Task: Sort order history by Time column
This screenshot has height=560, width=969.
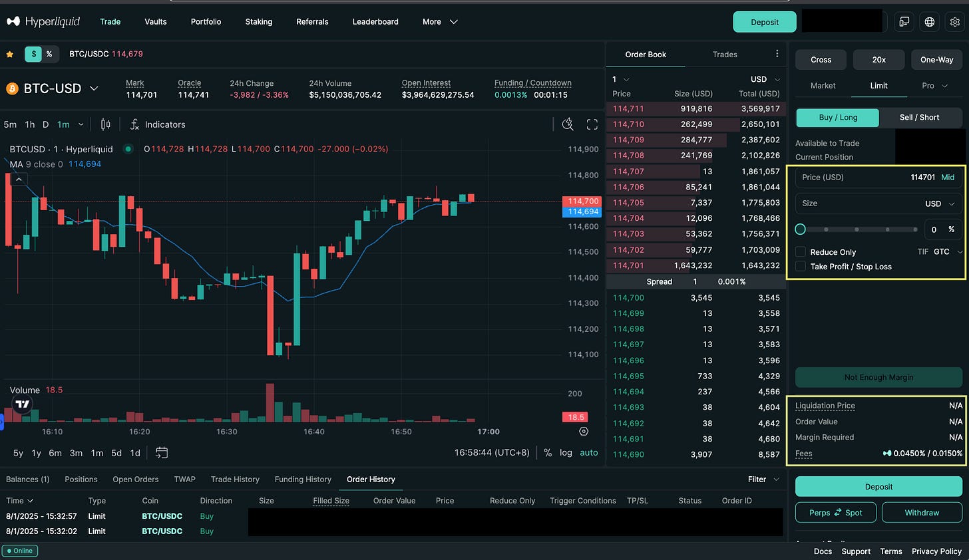Action: 20,501
